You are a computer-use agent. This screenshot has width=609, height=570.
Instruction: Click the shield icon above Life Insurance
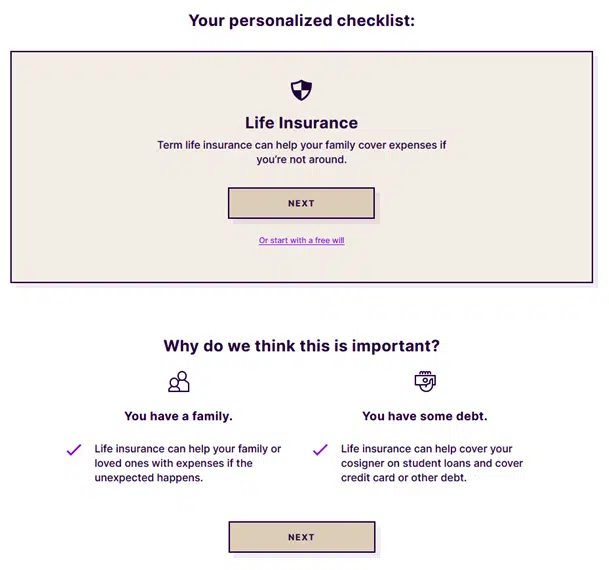pyautogui.click(x=301, y=91)
